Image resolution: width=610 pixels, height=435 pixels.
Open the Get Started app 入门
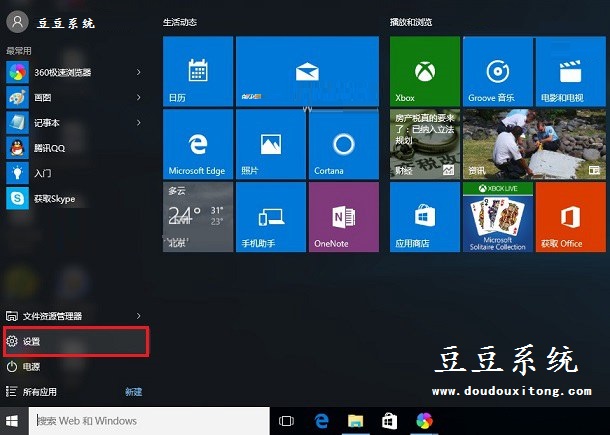(x=75, y=173)
